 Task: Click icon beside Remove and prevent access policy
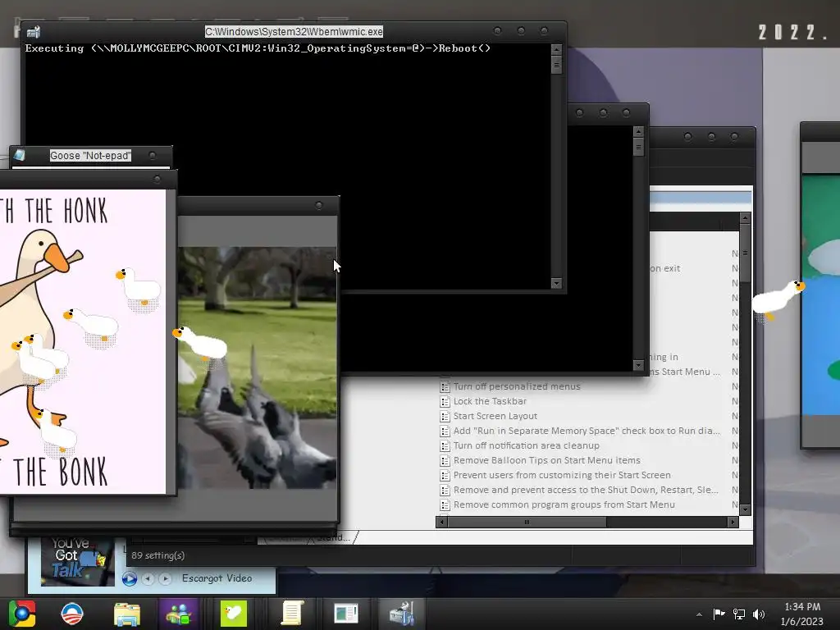[x=445, y=491]
